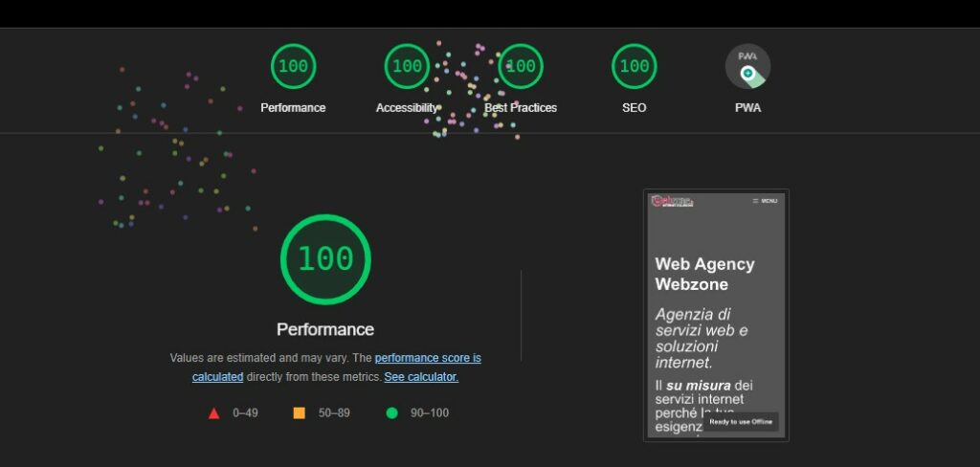Click the MENU hamburger in the page screenshot
980x467 pixels.
765,201
